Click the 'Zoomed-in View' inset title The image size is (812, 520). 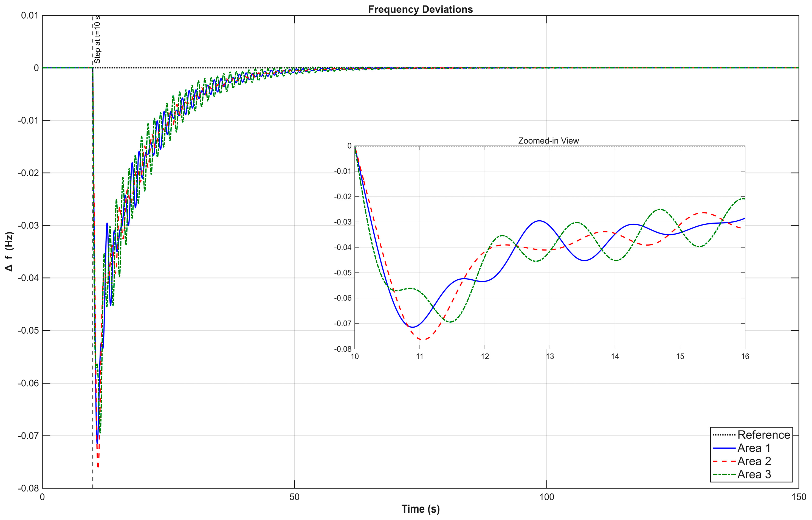coord(548,141)
